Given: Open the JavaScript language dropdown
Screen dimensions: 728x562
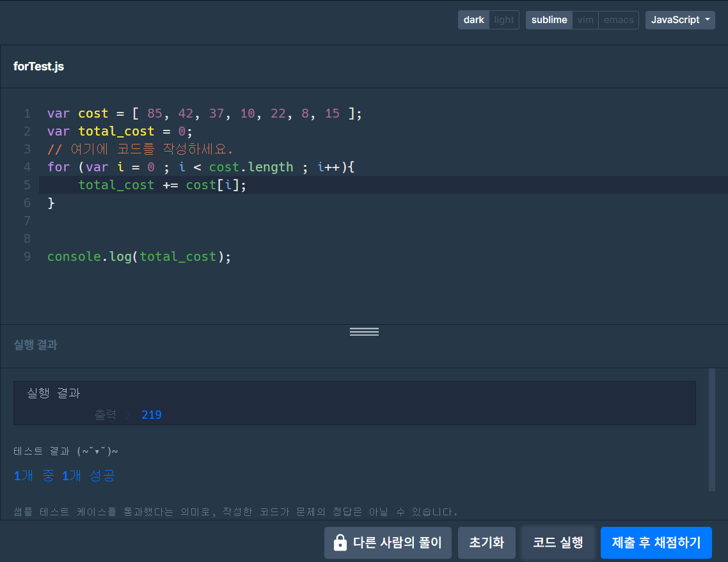Looking at the screenshot, I should coord(680,20).
